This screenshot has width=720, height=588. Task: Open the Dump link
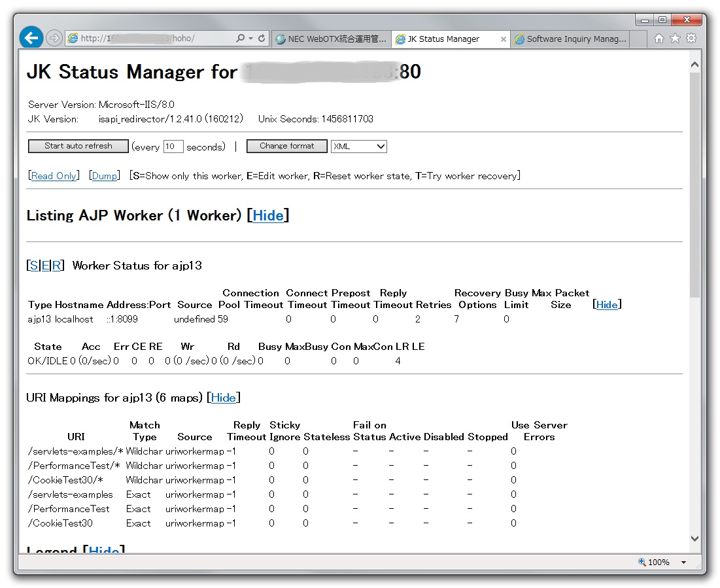pos(105,176)
